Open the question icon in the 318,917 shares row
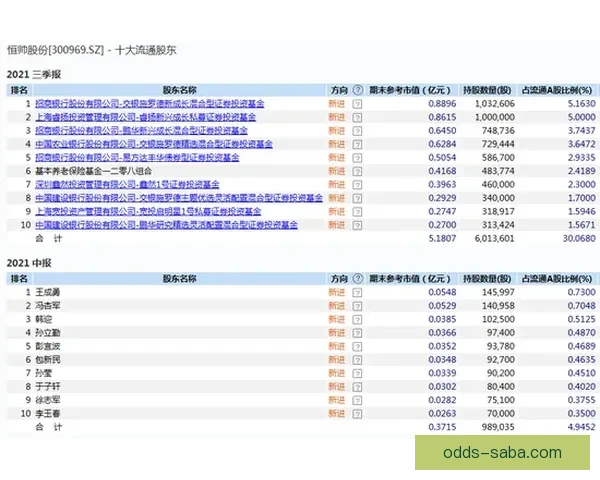Screen dimensions: 600x480 pyautogui.click(x=357, y=212)
